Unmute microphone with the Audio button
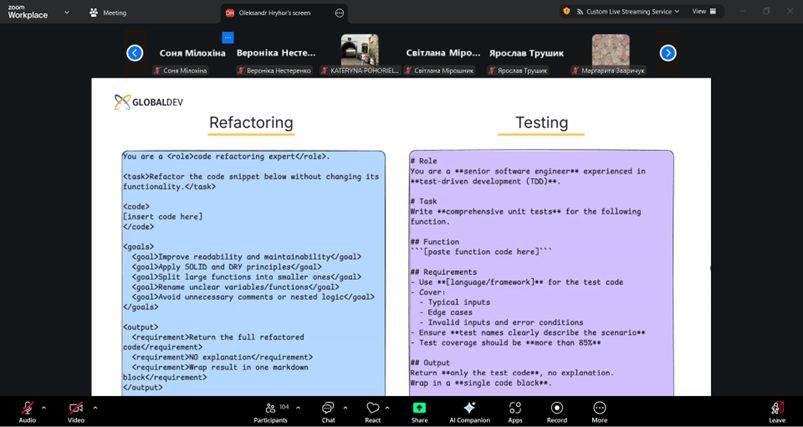 pos(27,409)
